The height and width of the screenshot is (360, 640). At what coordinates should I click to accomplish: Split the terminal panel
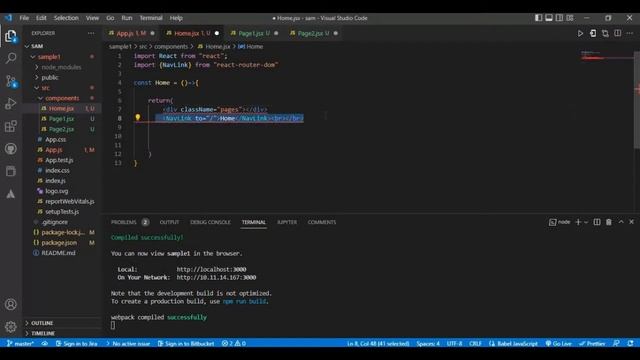pyautogui.click(x=597, y=222)
